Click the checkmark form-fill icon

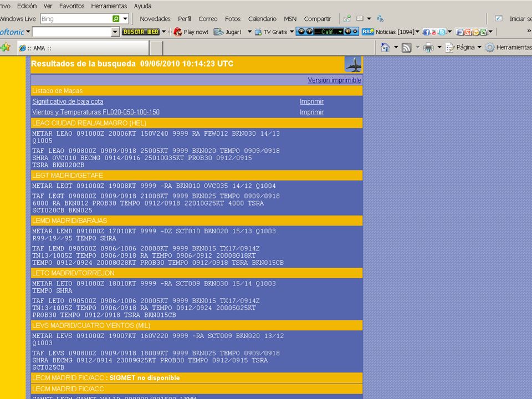(498, 19)
